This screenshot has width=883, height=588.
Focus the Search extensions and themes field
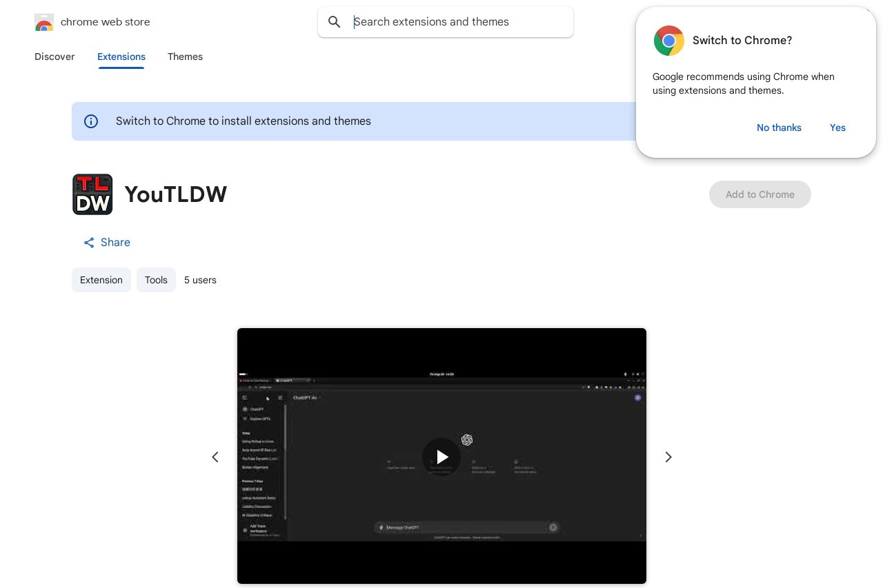click(446, 22)
